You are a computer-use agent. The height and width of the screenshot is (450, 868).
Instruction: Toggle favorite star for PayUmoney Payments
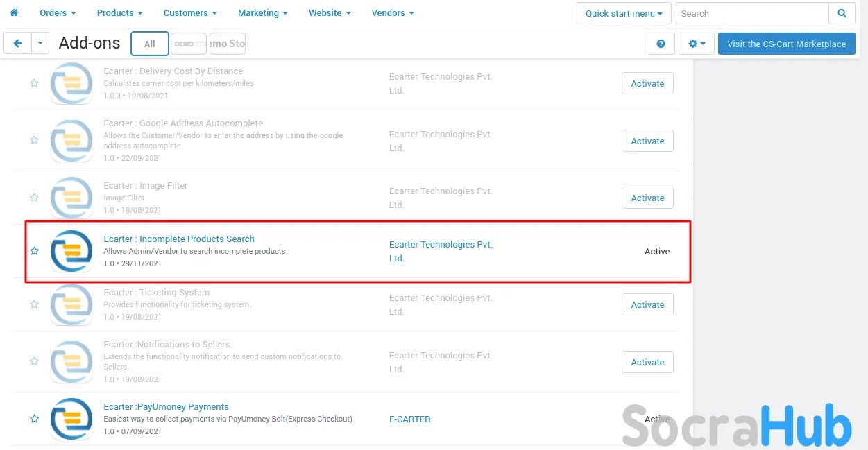(x=34, y=419)
